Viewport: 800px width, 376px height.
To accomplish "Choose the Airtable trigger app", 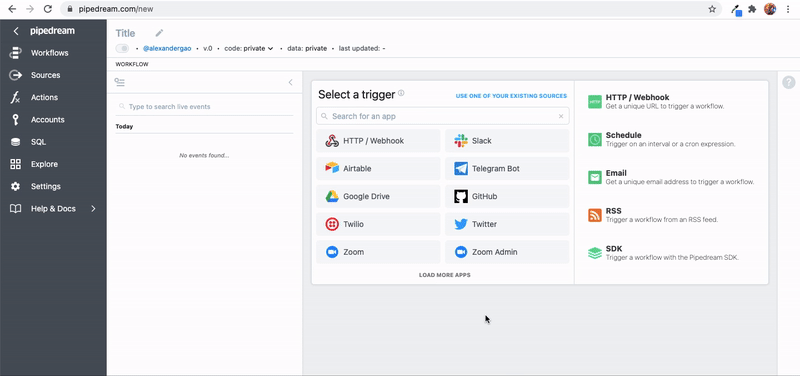I will pyautogui.click(x=378, y=168).
